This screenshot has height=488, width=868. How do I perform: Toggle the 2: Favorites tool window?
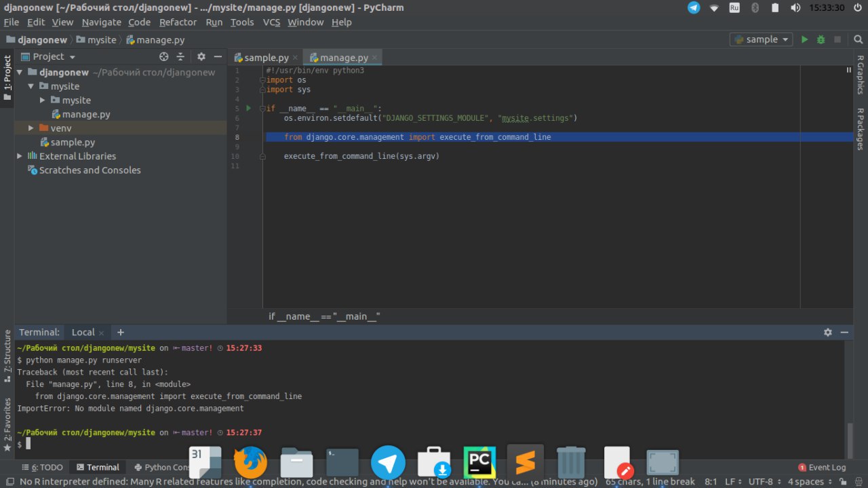tap(7, 425)
